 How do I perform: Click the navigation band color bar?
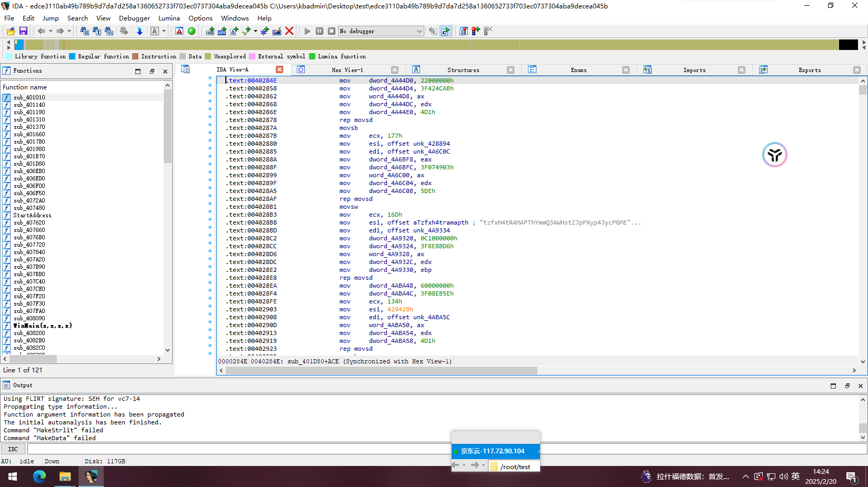click(432, 45)
